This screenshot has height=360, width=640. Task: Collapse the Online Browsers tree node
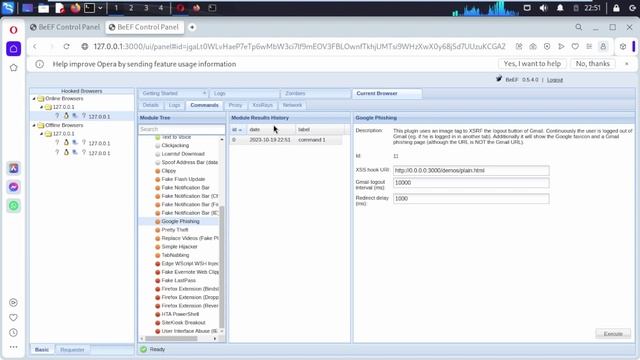pyautogui.click(x=34, y=99)
